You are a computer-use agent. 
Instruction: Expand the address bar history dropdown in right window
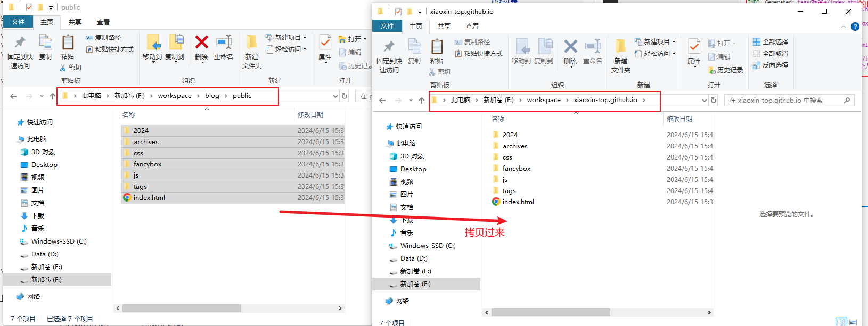[x=705, y=100]
